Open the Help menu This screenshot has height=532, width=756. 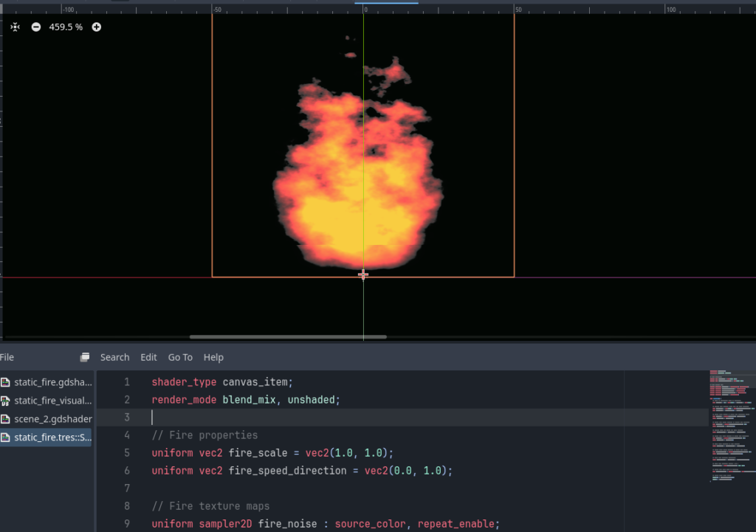(x=213, y=356)
